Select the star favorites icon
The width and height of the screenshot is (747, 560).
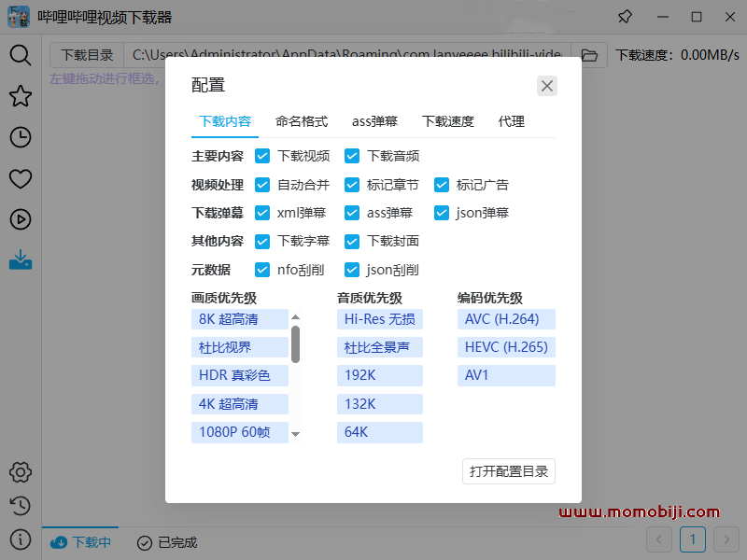pos(20,96)
